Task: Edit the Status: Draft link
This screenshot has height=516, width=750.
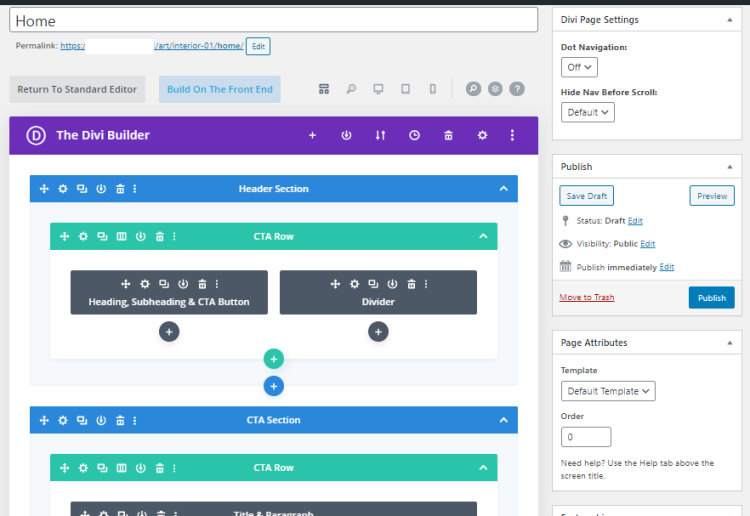Action: click(635, 221)
